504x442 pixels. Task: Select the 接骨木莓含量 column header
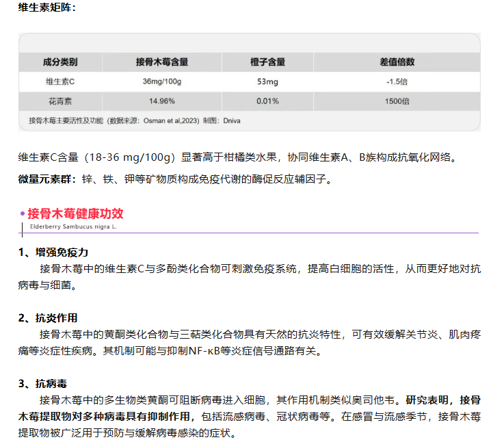pyautogui.click(x=161, y=62)
